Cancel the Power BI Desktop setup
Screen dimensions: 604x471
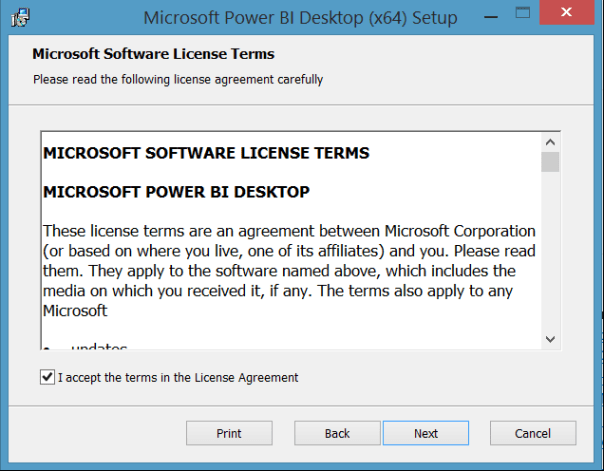[533, 433]
